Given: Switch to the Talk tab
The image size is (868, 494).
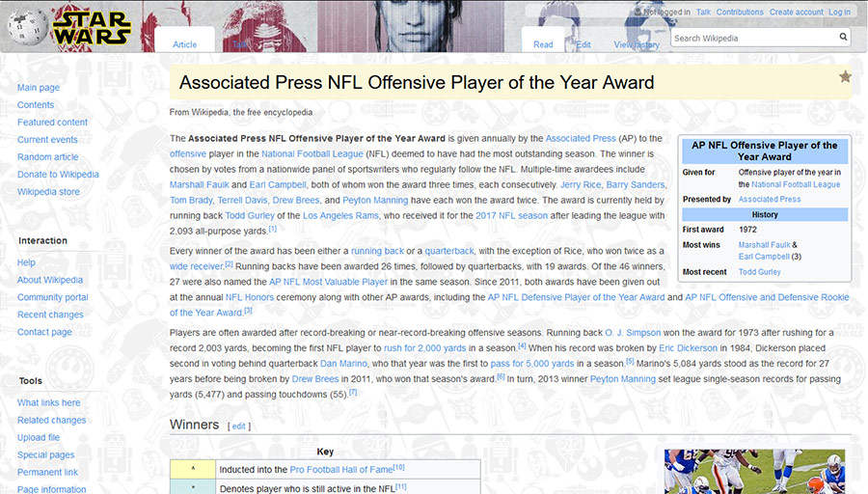Looking at the screenshot, I should coord(239,44).
